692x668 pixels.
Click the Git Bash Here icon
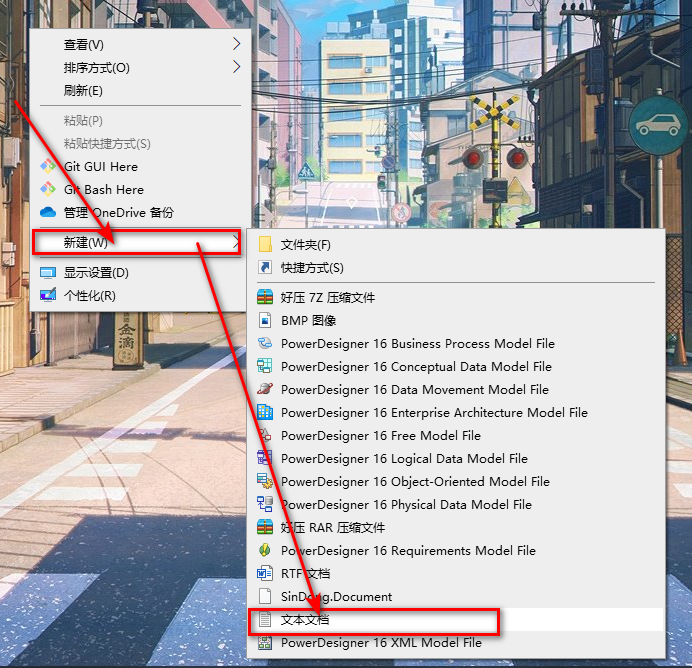(48, 189)
